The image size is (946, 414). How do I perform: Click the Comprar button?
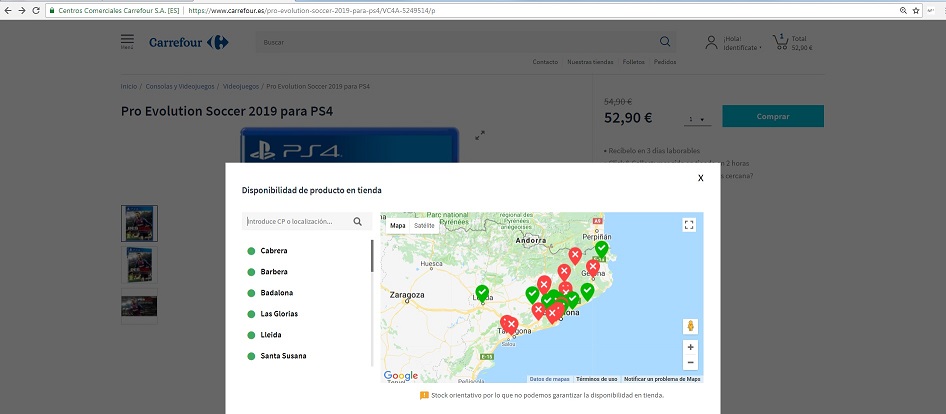click(772, 116)
